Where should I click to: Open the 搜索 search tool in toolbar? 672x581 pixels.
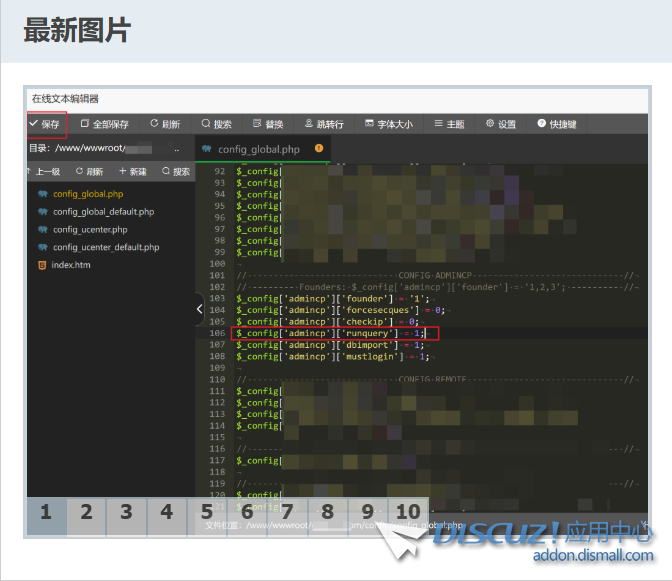point(216,124)
